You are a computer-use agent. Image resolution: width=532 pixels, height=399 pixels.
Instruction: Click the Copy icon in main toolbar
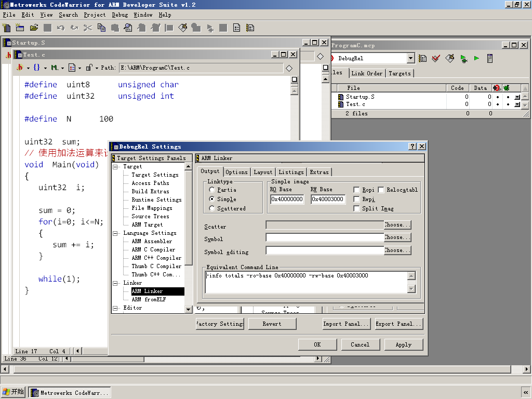(101, 28)
